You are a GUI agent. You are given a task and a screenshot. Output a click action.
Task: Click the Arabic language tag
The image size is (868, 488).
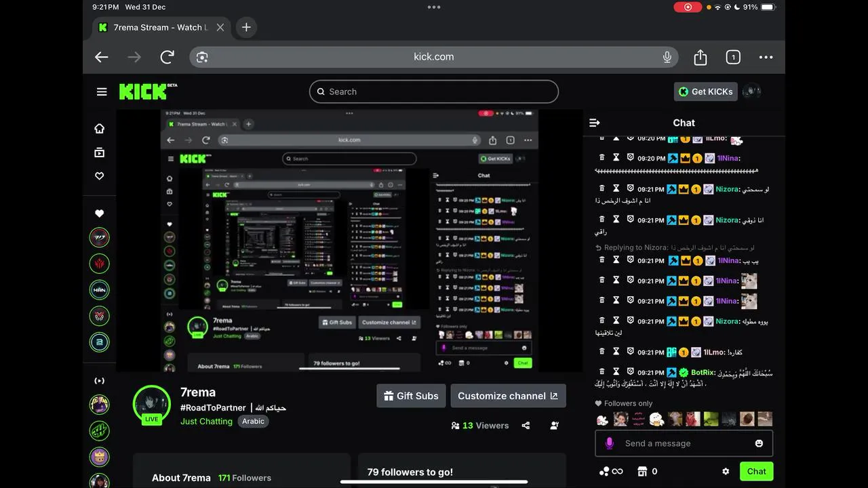coord(253,421)
